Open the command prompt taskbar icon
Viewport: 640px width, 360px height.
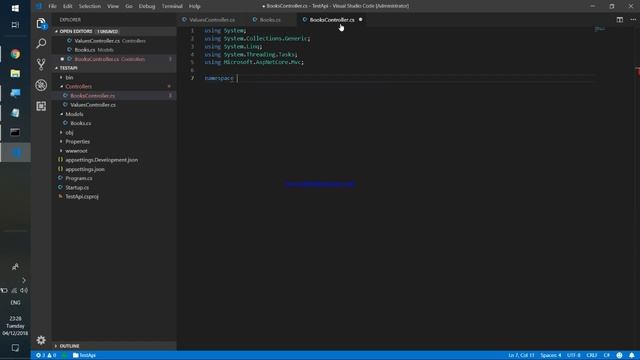(15, 132)
